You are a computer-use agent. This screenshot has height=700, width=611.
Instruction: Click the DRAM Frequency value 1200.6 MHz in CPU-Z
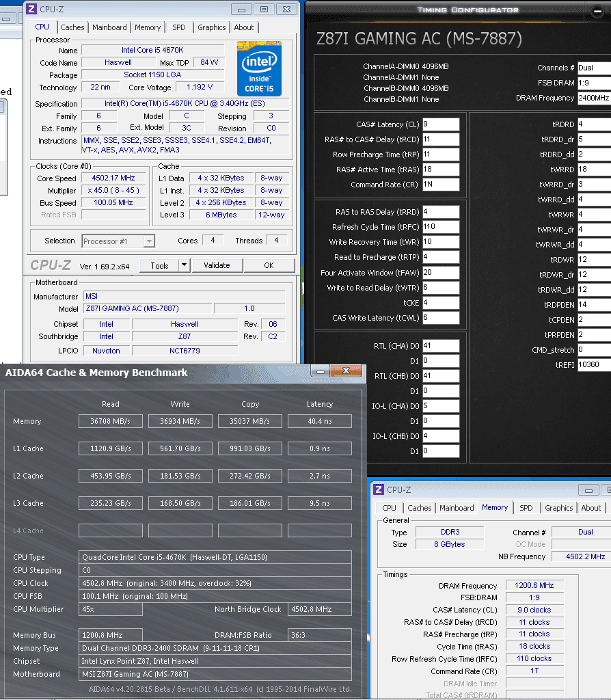[x=534, y=585]
